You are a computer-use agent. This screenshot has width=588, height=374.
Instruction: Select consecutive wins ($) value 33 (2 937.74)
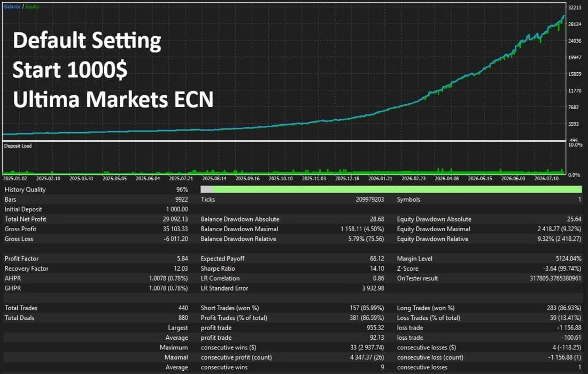pos(367,347)
